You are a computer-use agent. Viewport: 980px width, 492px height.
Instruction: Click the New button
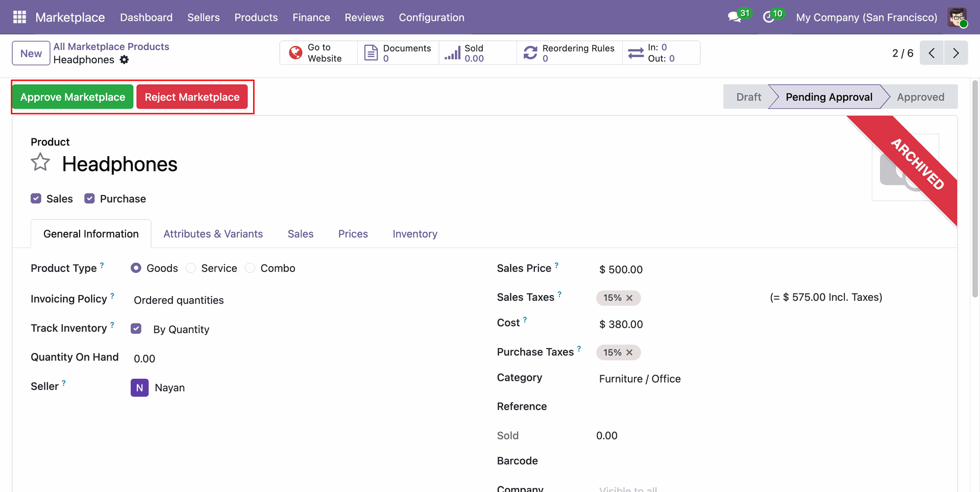point(31,53)
